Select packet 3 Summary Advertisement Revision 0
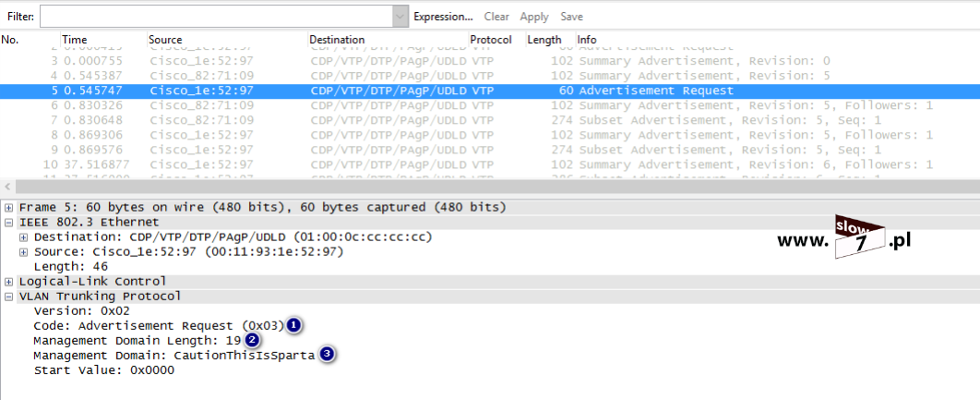Image resolution: width=980 pixels, height=400 pixels. click(490, 61)
